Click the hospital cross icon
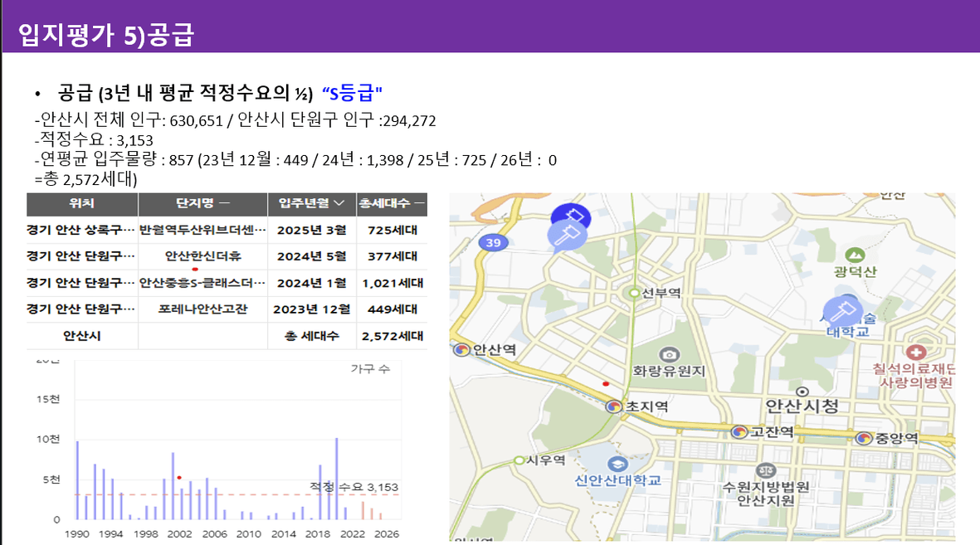 (916, 352)
